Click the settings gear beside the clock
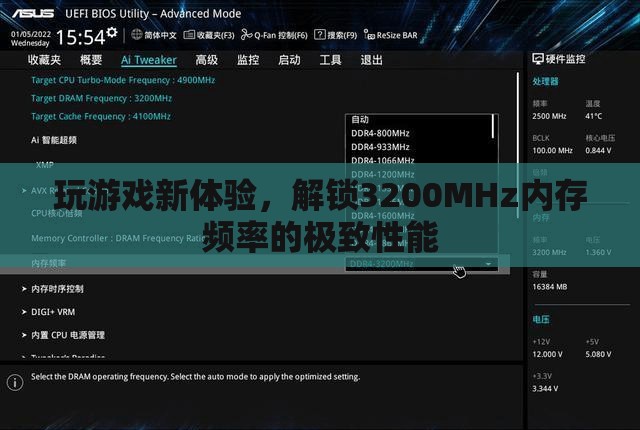 click(112, 32)
